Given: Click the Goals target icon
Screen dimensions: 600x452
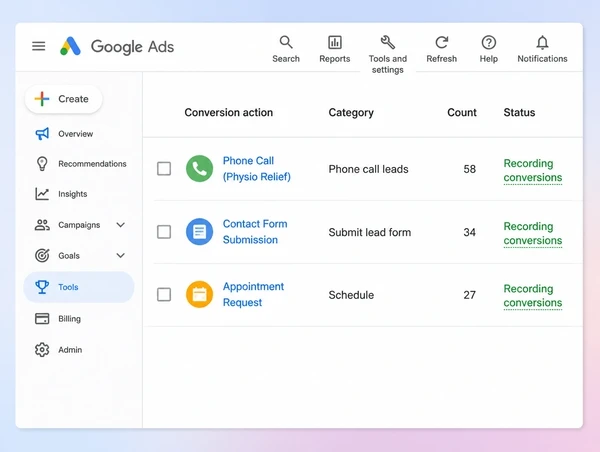Looking at the screenshot, I should [x=42, y=255].
